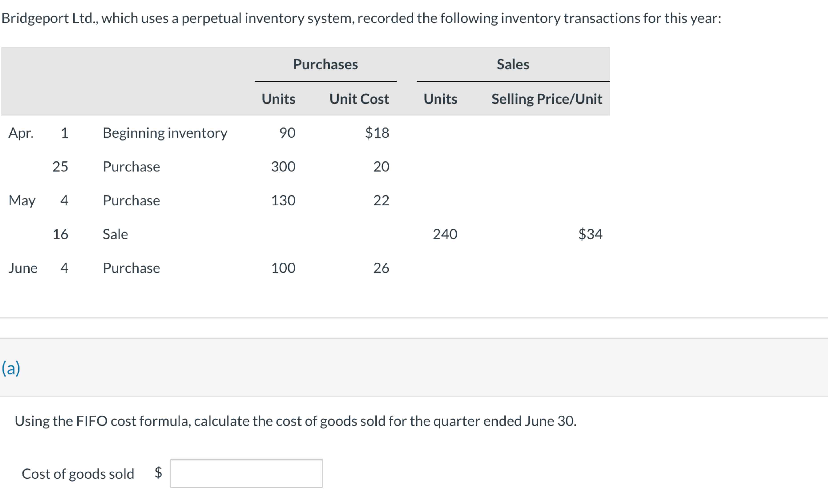This screenshot has height=504, width=828.
Task: Click the June month label
Action: [23, 268]
